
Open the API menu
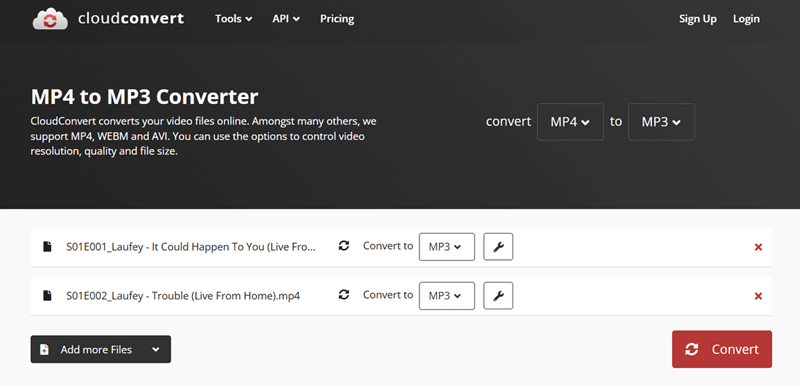coord(286,19)
